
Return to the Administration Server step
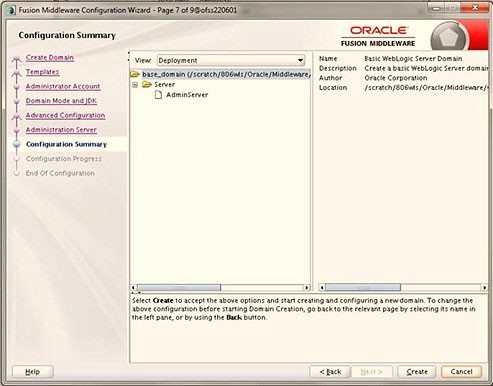[x=61, y=130]
